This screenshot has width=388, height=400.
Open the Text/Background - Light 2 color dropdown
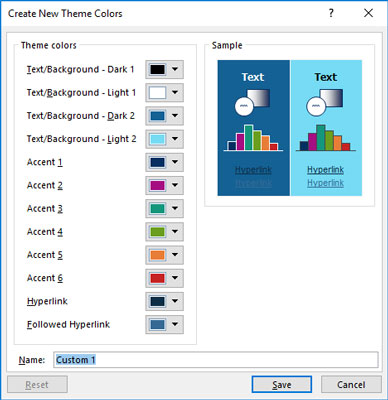pyautogui.click(x=164, y=139)
